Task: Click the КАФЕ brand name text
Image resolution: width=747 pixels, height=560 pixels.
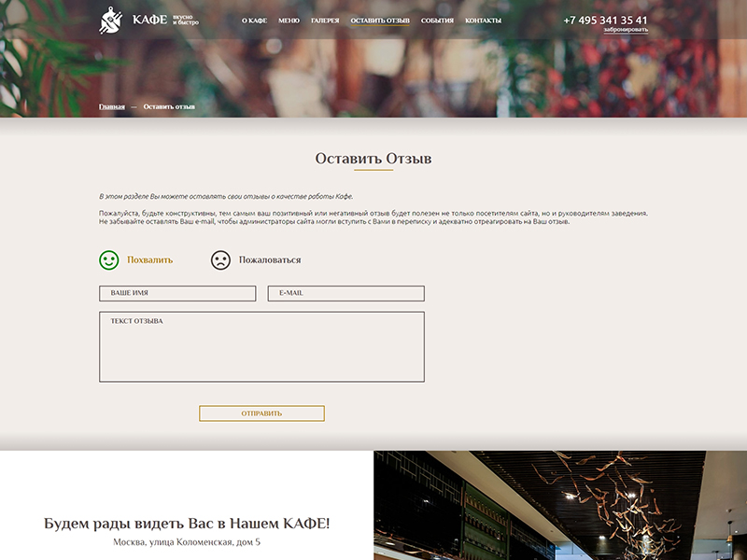Action: click(149, 20)
